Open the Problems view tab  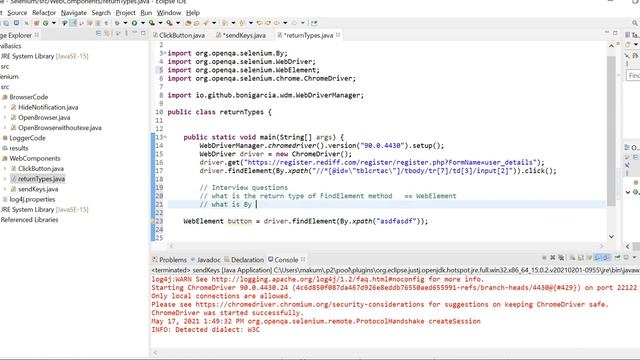(x=169, y=260)
